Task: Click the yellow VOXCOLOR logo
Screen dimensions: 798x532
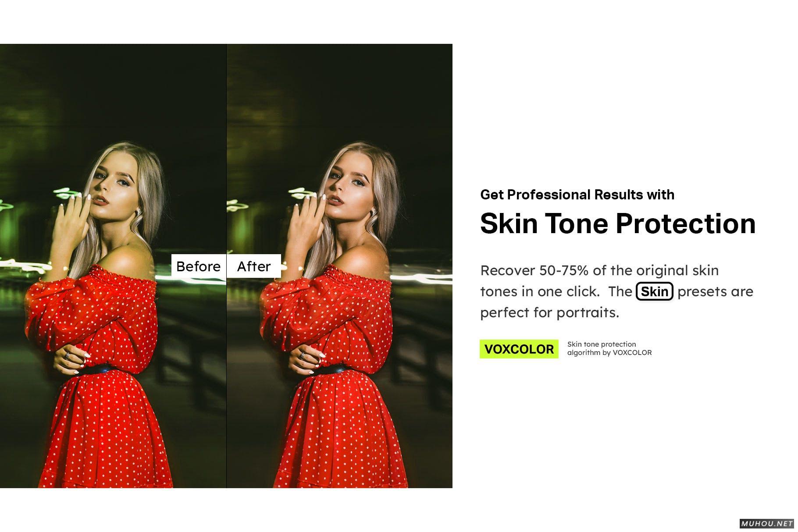Action: click(519, 349)
